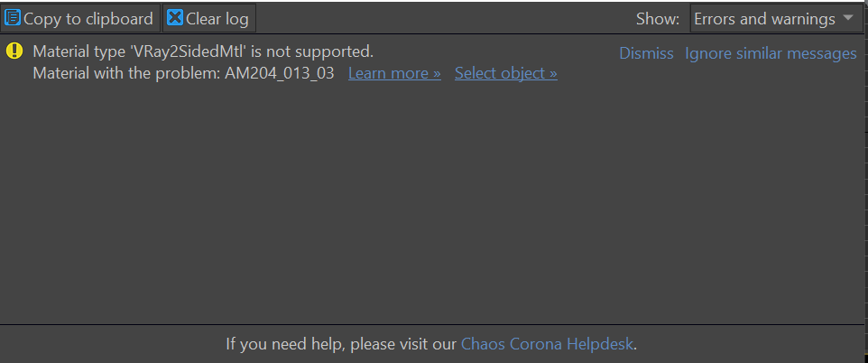Choose Ignore similar messages
The width and height of the screenshot is (868, 363).
pyautogui.click(x=771, y=53)
